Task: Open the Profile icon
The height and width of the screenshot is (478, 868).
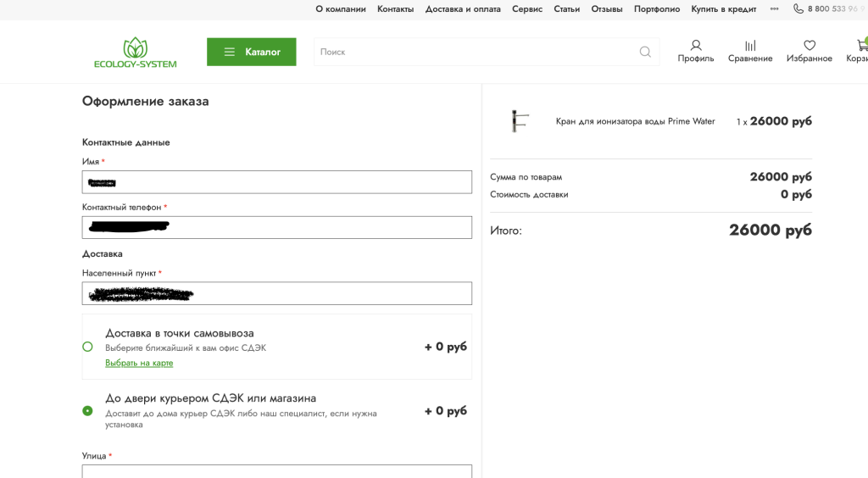Action: (696, 46)
